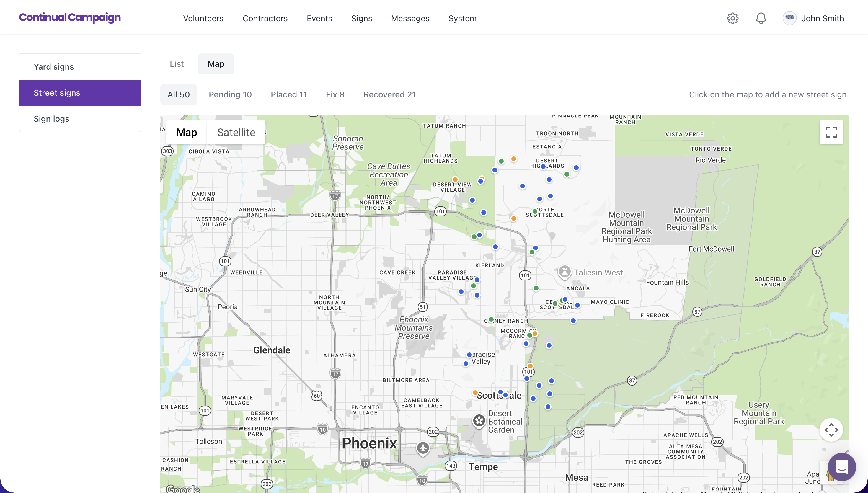This screenshot has height=493, width=868.
Task: Click John Smith avatar icon
Action: 789,18
